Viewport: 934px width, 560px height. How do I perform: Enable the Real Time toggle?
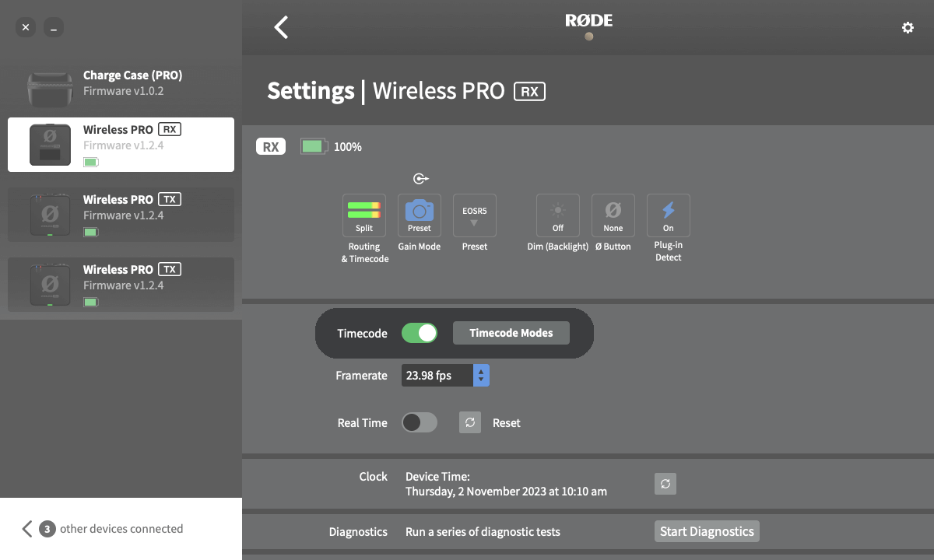(x=419, y=422)
